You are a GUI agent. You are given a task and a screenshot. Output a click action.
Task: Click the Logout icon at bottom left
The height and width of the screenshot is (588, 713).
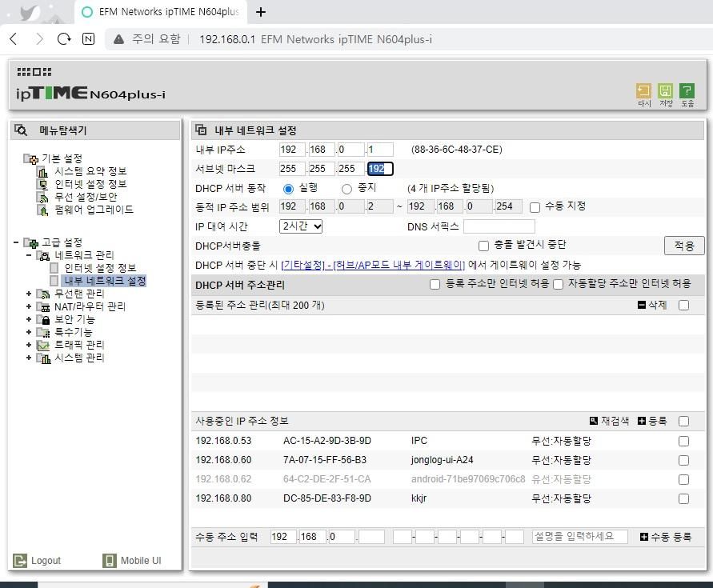coord(20,561)
